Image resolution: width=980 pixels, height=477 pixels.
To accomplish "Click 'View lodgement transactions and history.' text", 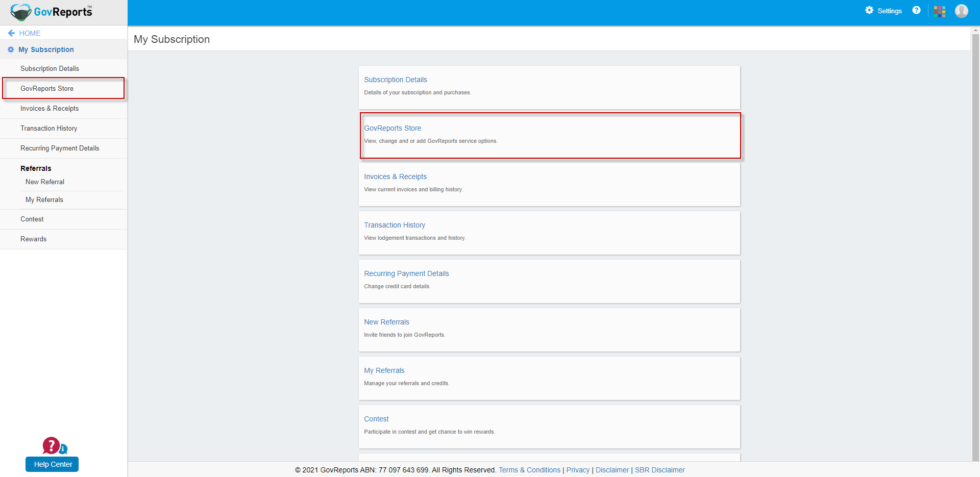I will pyautogui.click(x=415, y=238).
